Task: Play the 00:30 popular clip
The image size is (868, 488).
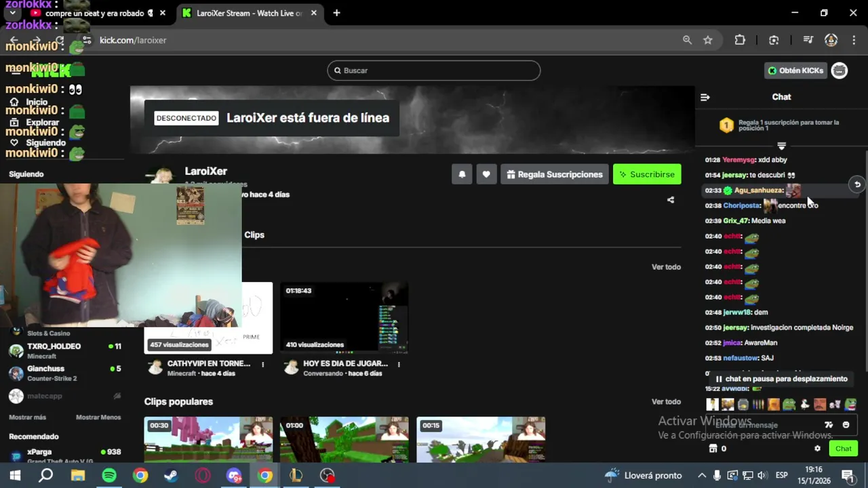Action: pyautogui.click(x=208, y=440)
